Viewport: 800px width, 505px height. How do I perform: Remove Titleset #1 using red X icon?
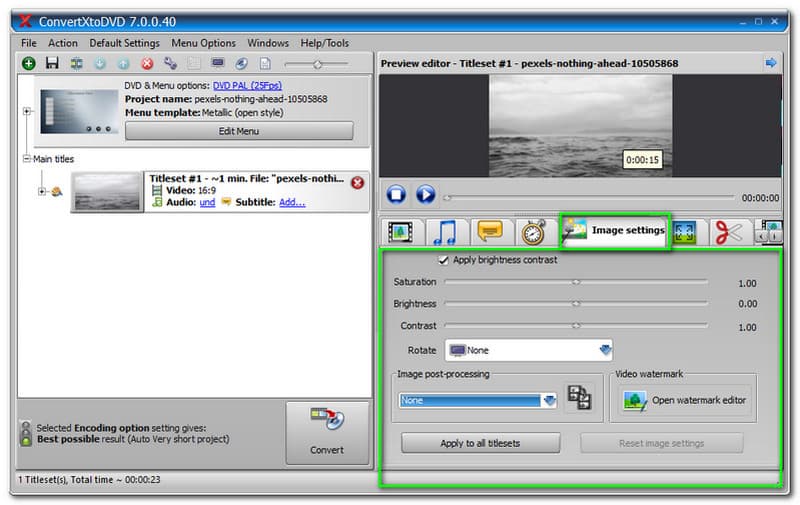point(358,183)
